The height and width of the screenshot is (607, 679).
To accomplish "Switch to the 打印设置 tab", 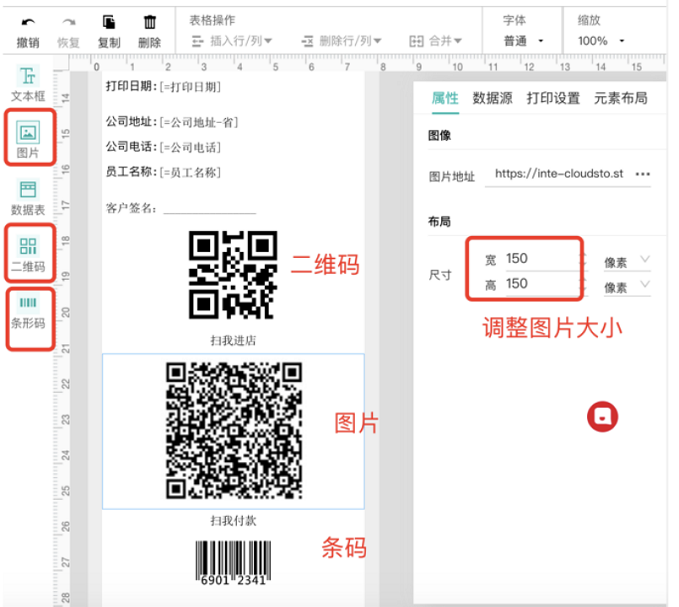I will click(x=553, y=98).
